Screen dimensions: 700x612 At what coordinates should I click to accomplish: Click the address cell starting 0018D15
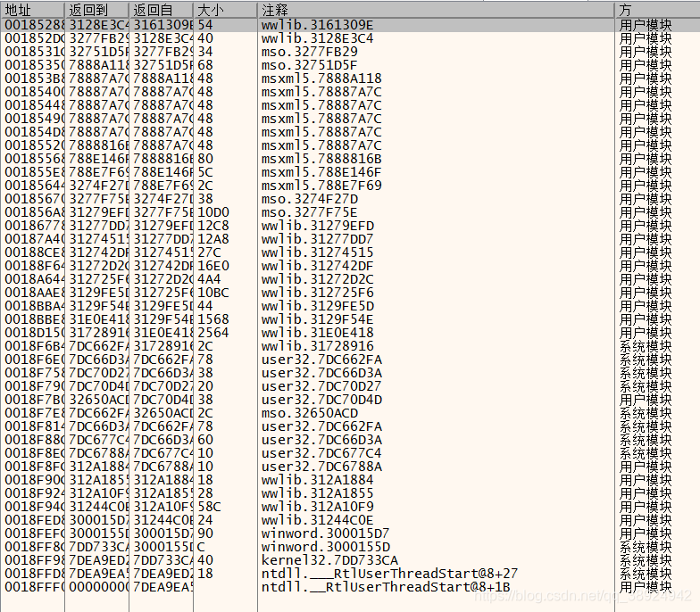click(34, 333)
